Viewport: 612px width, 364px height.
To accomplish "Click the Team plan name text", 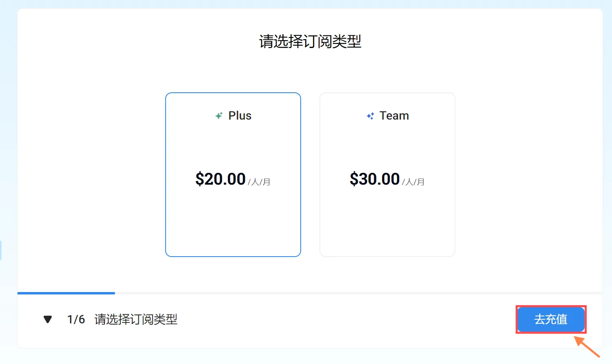I will click(394, 116).
